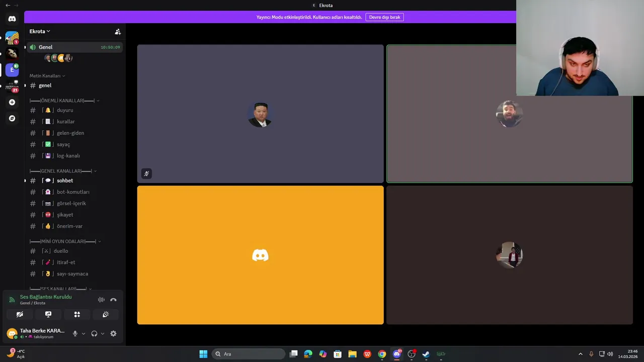This screenshot has height=362, width=644.
Task: Collapse the ÖNEMLİ KANALLAR category
Action: tap(64, 101)
